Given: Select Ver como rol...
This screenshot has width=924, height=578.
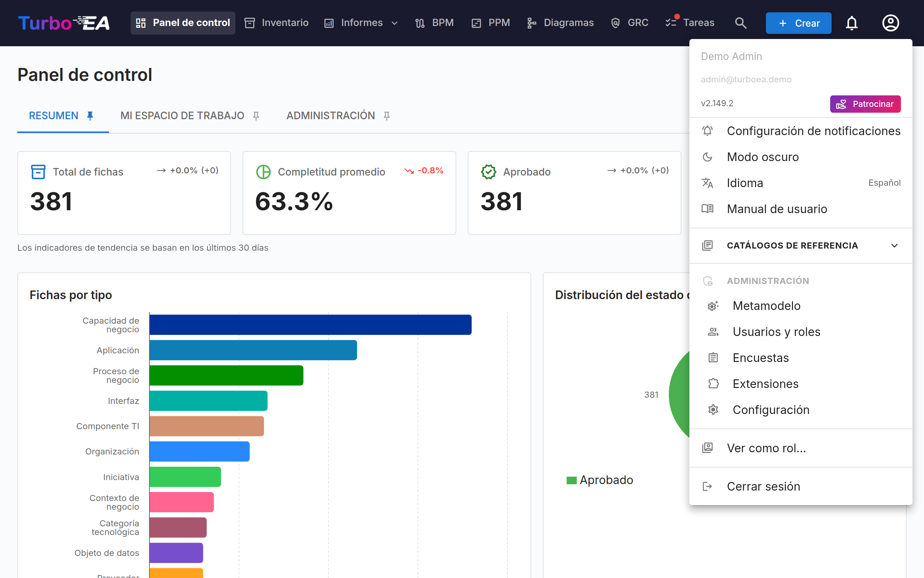Looking at the screenshot, I should click(x=801, y=448).
